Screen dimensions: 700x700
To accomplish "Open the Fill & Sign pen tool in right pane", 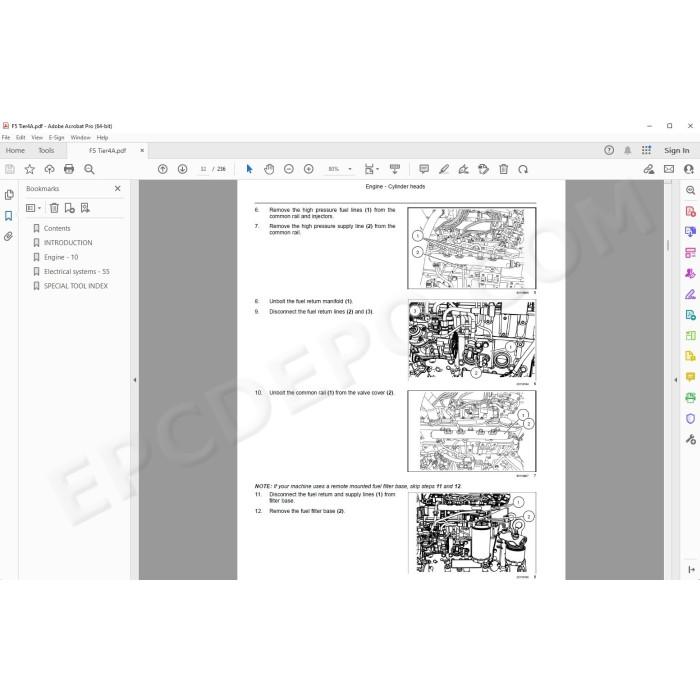I will pos(690,294).
